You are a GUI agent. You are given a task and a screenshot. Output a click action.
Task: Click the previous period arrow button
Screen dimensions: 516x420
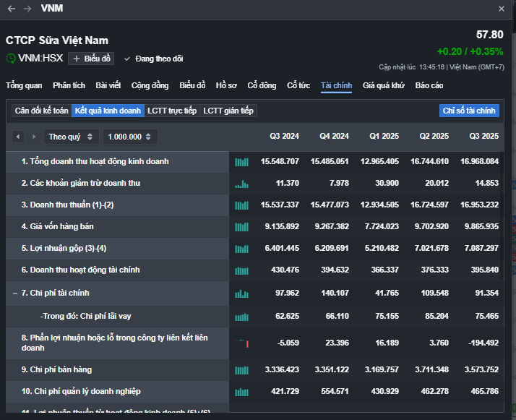(x=19, y=137)
